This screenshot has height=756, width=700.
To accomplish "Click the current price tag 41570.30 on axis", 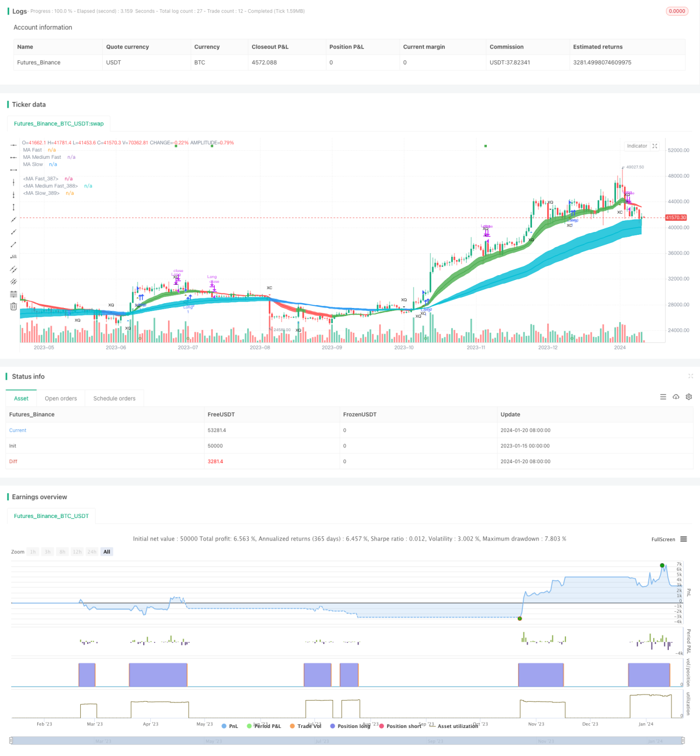I will click(676, 218).
